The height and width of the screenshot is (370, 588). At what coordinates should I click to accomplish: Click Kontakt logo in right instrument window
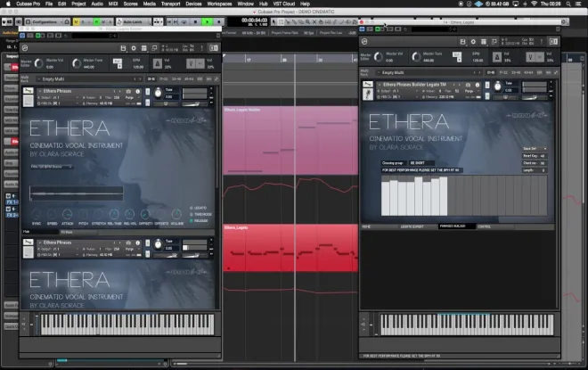(364, 42)
